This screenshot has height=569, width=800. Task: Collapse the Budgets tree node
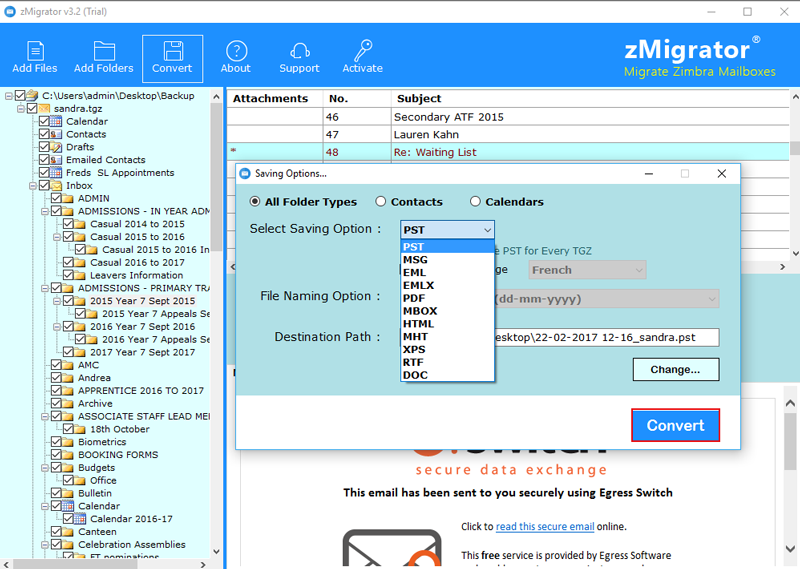pyautogui.click(x=45, y=467)
